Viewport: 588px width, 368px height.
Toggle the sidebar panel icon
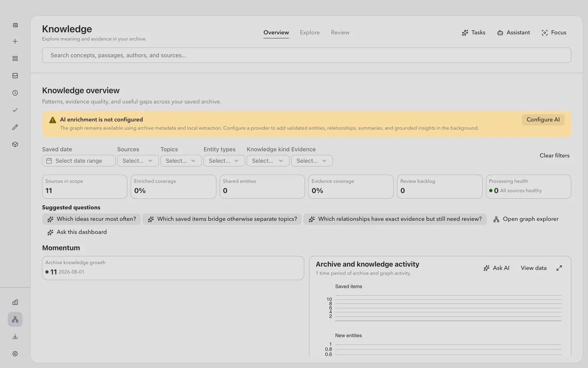coord(15,25)
